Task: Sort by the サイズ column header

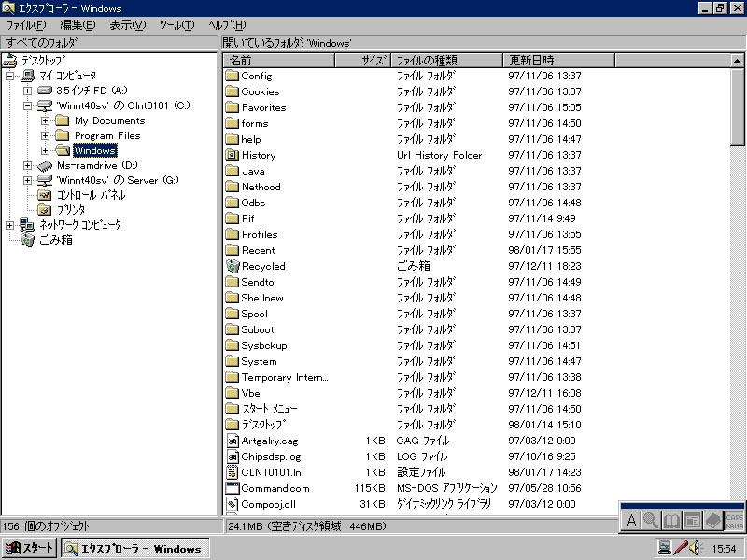Action: (x=363, y=61)
